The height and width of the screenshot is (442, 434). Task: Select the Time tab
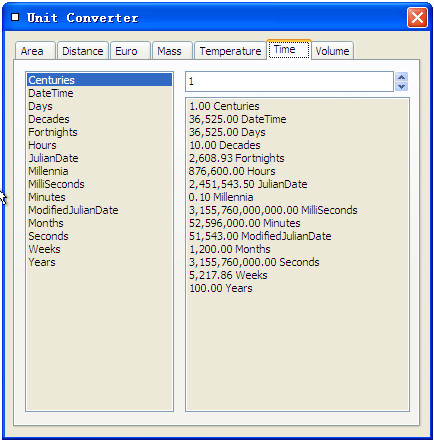click(289, 50)
